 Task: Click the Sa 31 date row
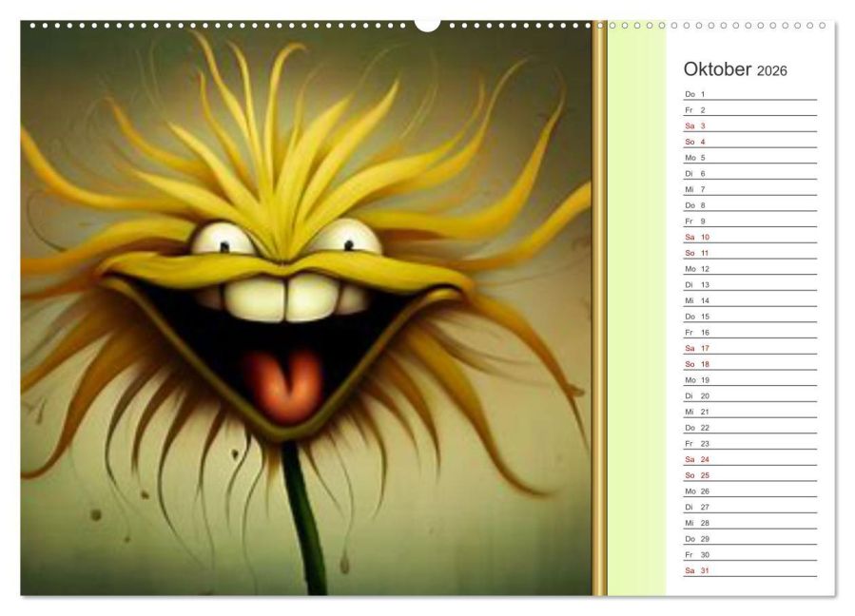pyautogui.click(x=749, y=569)
